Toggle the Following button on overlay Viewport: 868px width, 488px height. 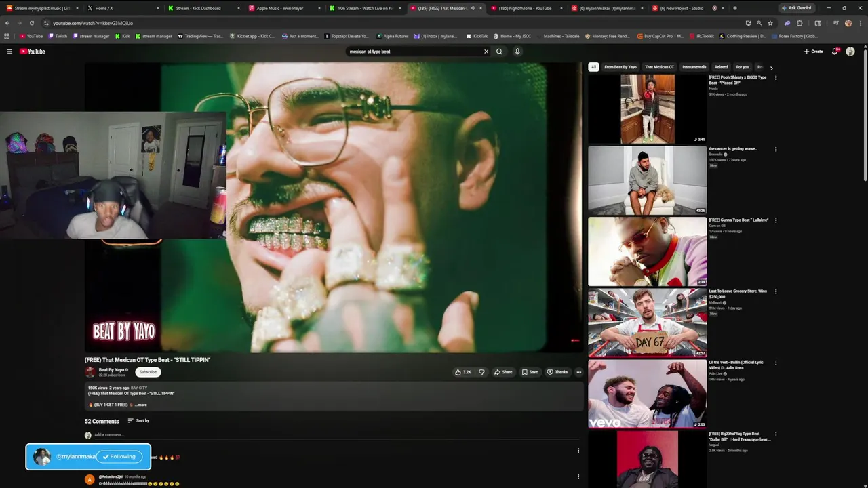(x=119, y=457)
